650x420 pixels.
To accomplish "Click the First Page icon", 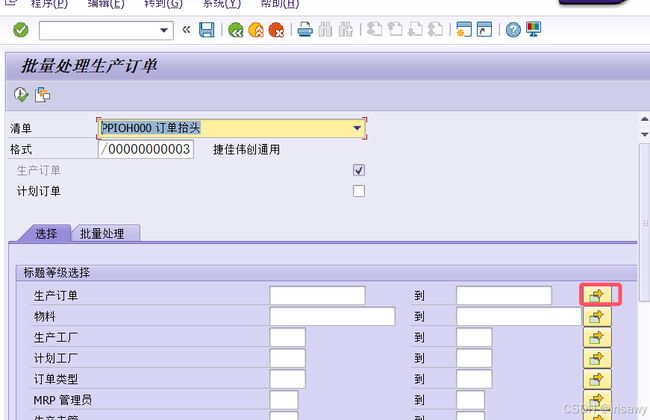I will point(375,30).
